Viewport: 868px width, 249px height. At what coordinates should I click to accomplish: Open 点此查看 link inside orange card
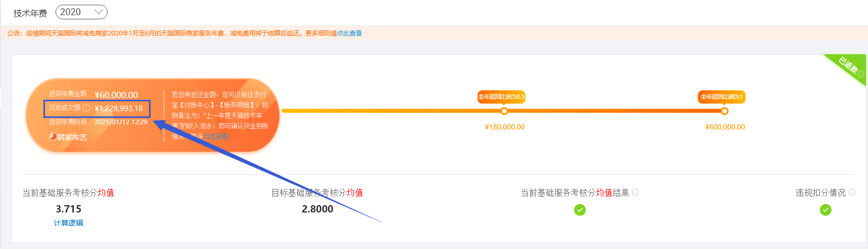pos(216,136)
